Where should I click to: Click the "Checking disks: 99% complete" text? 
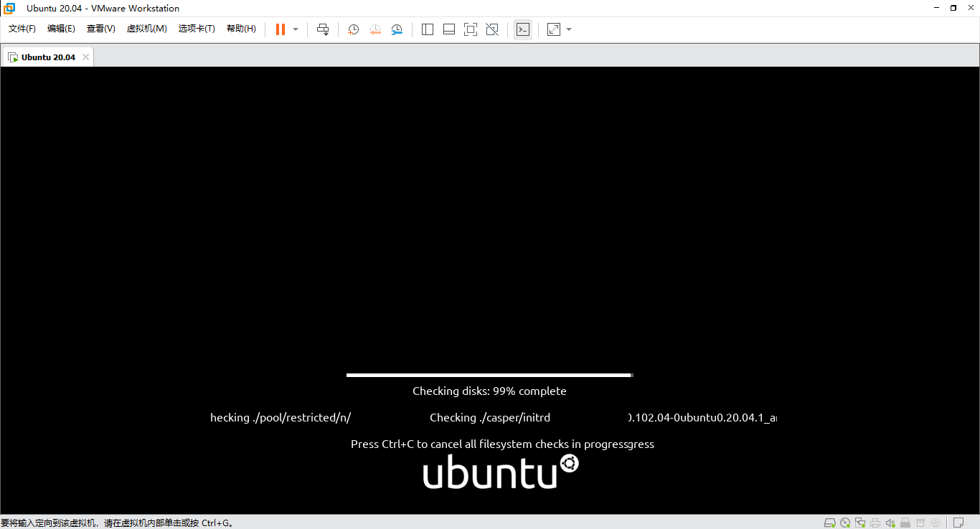(489, 391)
